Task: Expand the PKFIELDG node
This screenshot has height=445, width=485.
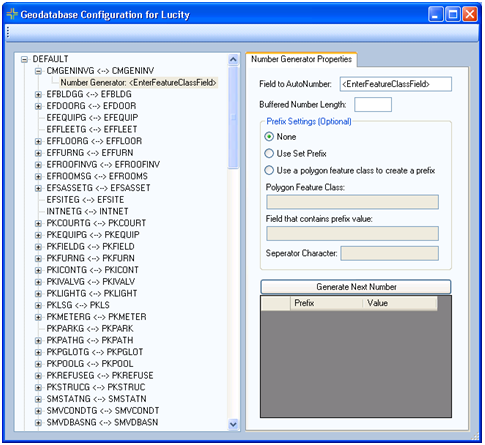Action: coord(38,247)
